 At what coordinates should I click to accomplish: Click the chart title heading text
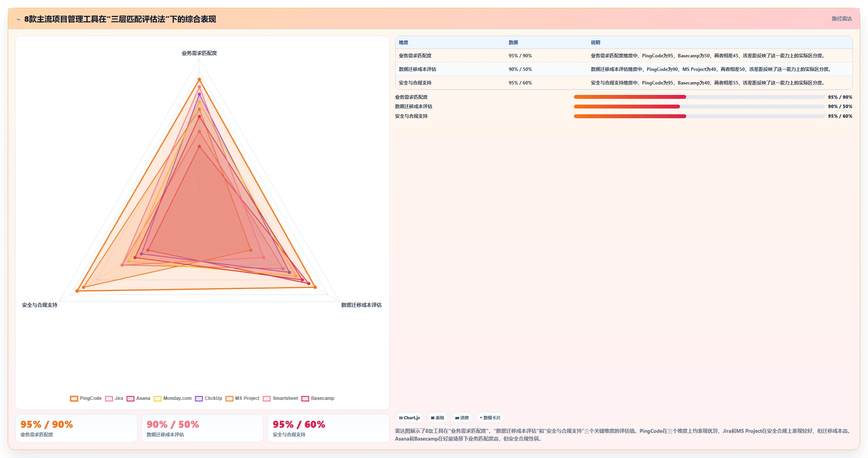120,19
